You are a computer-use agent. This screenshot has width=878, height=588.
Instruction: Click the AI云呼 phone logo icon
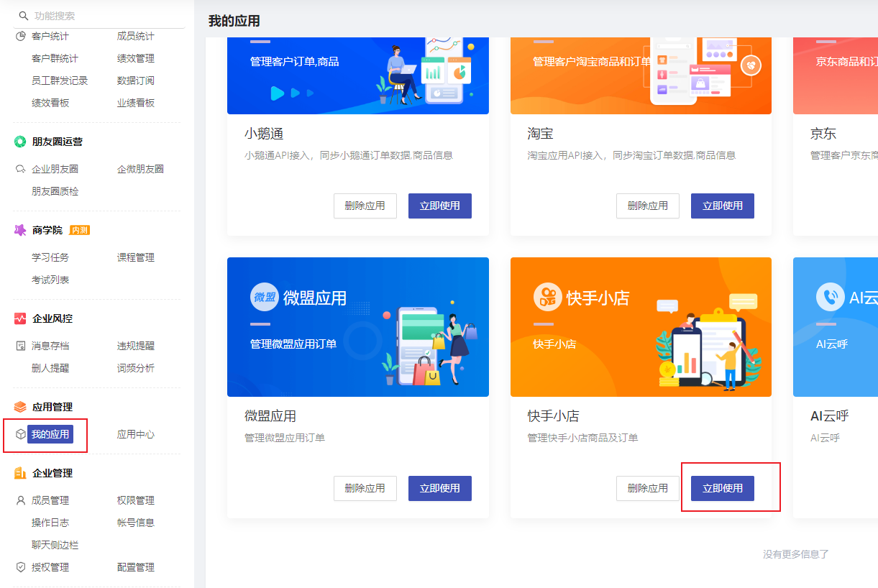[831, 298]
